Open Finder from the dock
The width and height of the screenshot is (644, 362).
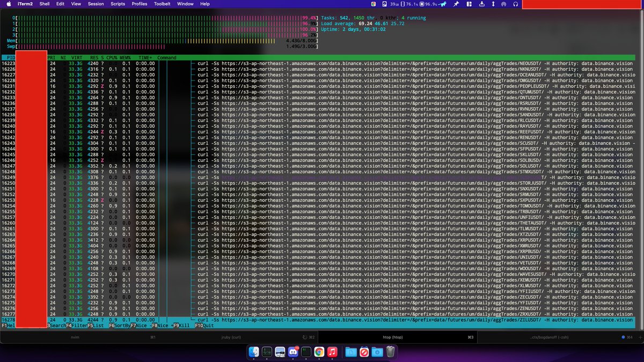click(x=254, y=352)
